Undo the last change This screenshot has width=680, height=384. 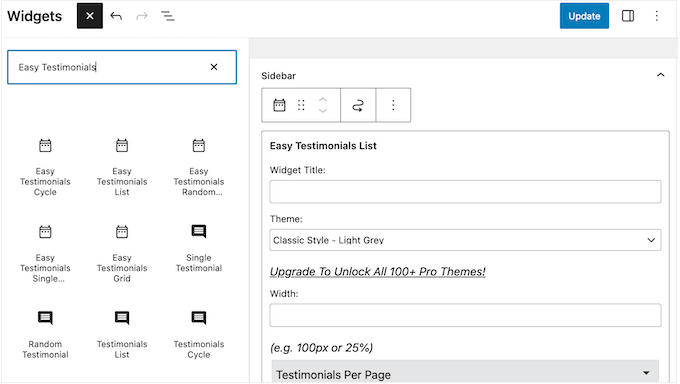pos(116,16)
